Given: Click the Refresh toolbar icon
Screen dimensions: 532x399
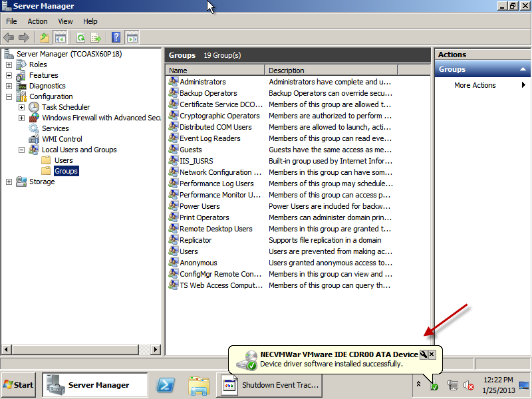Looking at the screenshot, I should (80, 37).
